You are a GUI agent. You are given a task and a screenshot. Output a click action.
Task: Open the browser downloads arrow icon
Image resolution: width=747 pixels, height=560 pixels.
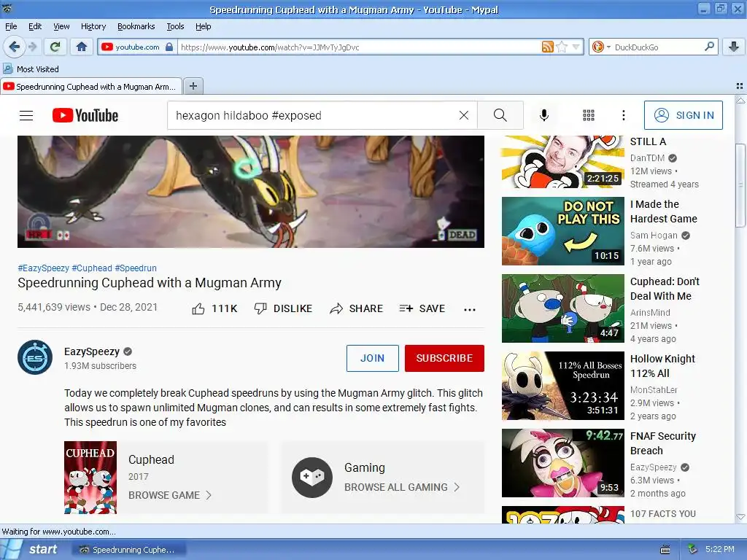[x=734, y=47]
